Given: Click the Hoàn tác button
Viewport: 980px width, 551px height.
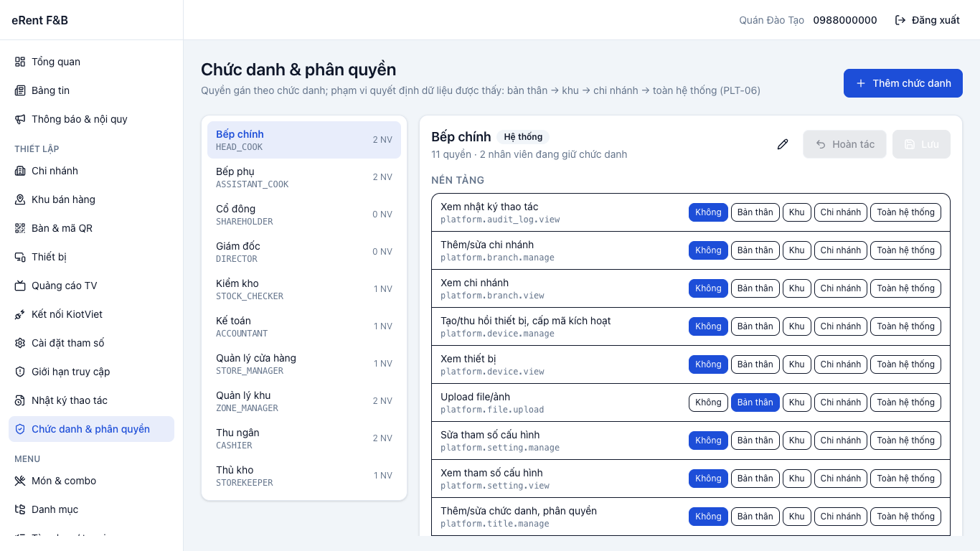Looking at the screenshot, I should tap(845, 144).
